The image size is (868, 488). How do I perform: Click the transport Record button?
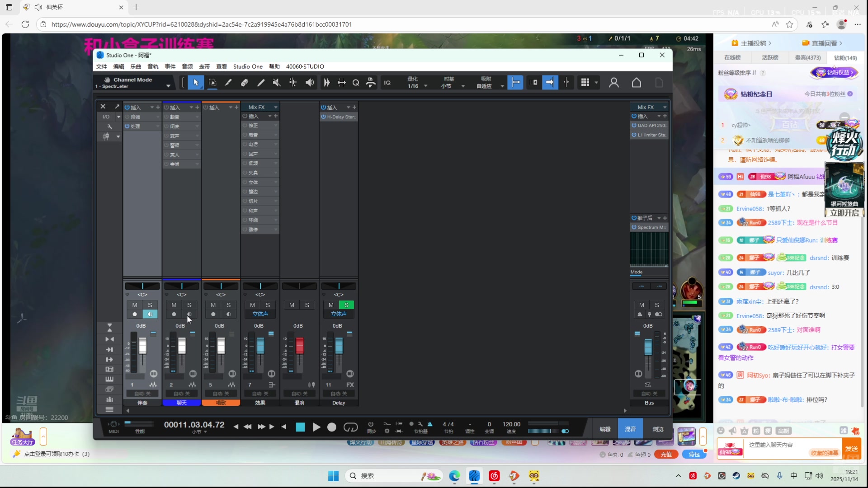[x=332, y=427]
